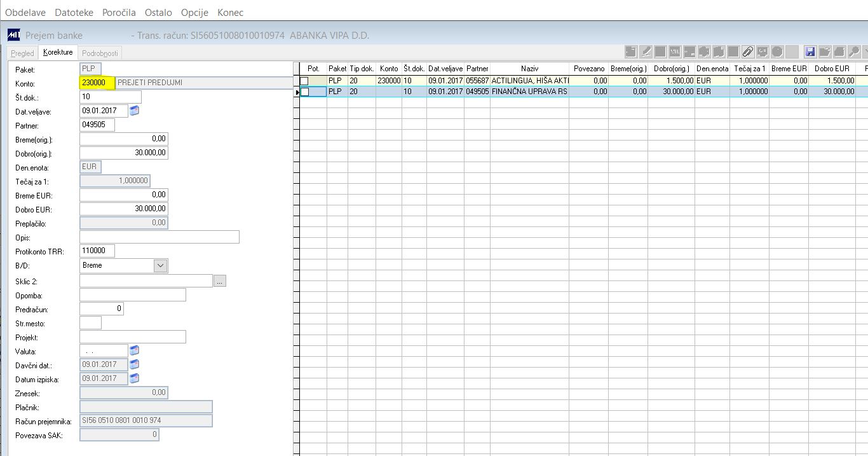Screen dimensions: 868x456
Task: Click the Št.dok. input field
Action: tap(111, 97)
